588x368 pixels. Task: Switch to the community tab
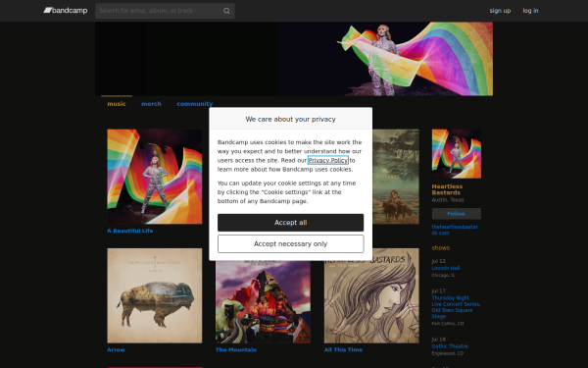click(195, 104)
